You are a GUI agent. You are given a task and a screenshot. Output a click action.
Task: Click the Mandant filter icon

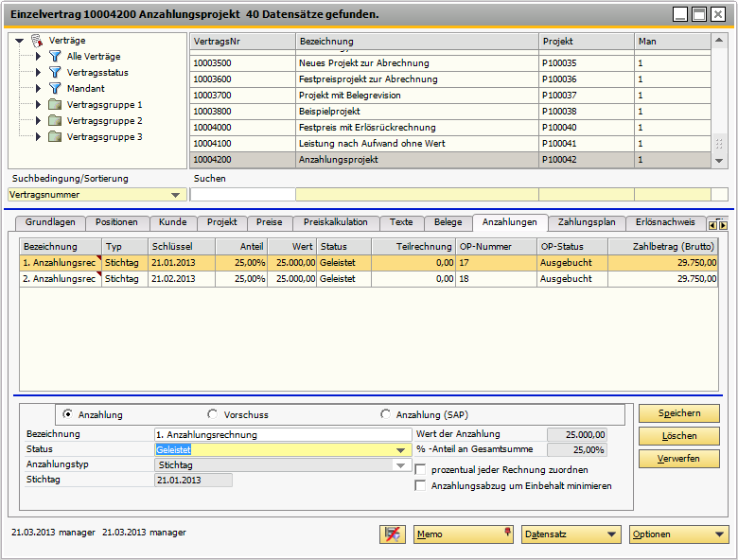(x=54, y=89)
